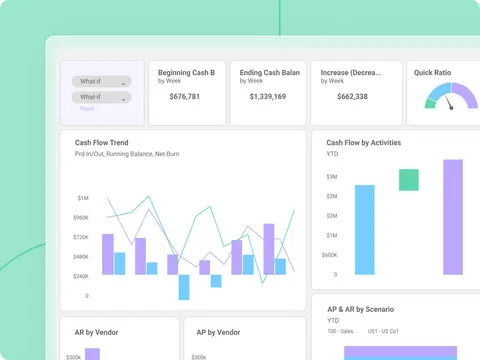This screenshot has width=480, height=360.
Task: Click the $676,781 beginning cash value
Action: 184,97
